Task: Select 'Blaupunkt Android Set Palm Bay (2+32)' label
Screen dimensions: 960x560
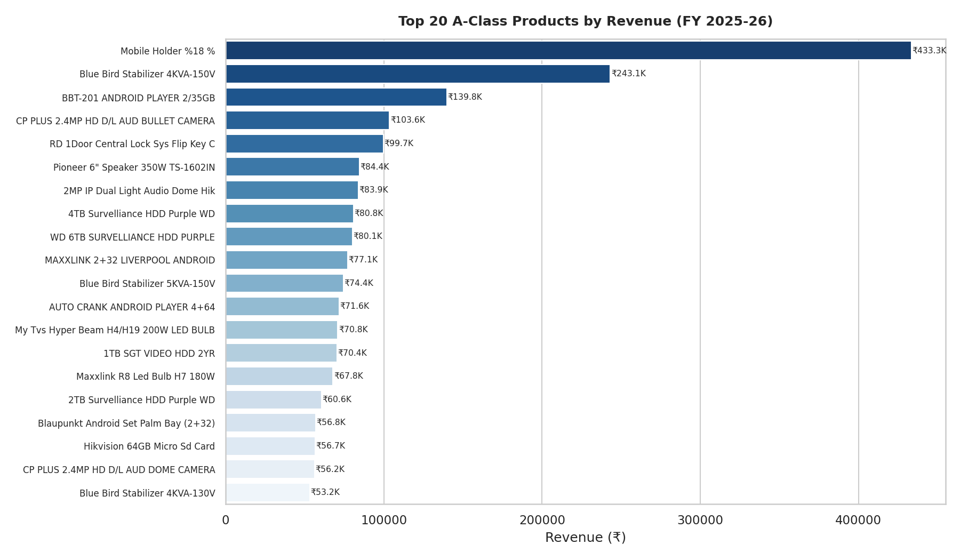Action: coord(126,423)
